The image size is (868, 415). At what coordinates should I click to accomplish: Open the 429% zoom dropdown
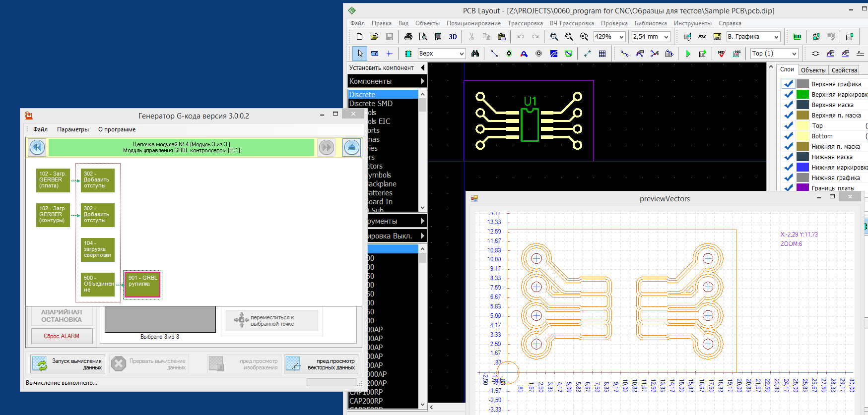click(x=621, y=37)
